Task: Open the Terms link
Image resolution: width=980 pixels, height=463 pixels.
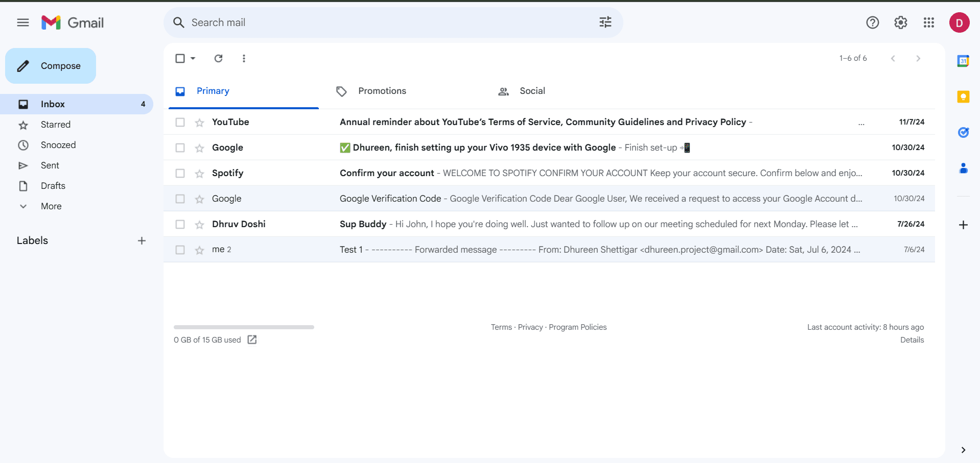Action: (x=501, y=327)
